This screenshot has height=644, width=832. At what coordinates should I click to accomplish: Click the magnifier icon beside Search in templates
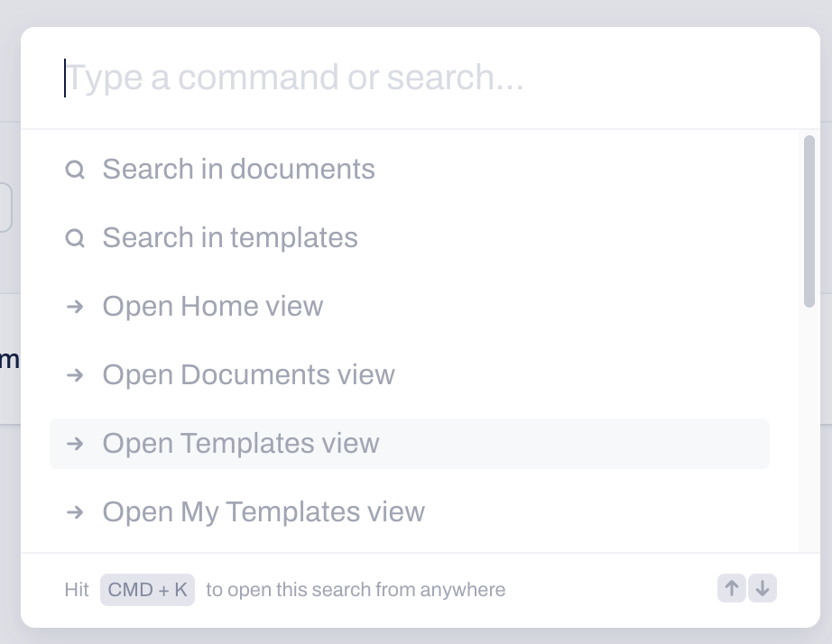pos(75,238)
